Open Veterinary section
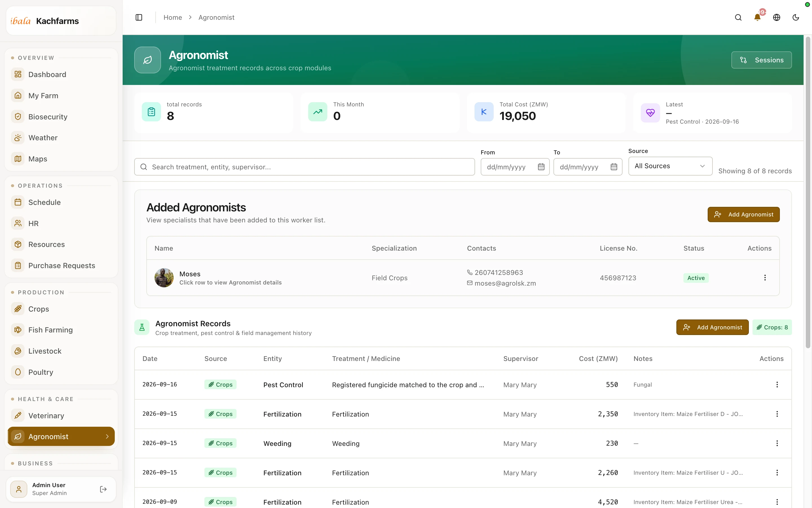Screen dimensions: 812x508 [x=61, y=416]
